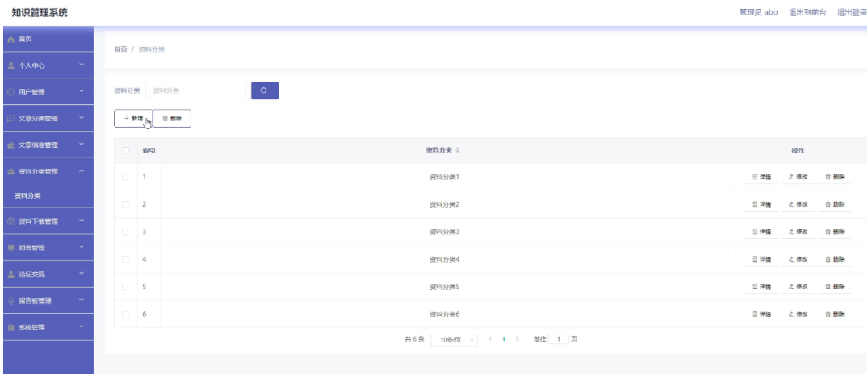Click 修改 for row 资料分类5

[x=799, y=287]
